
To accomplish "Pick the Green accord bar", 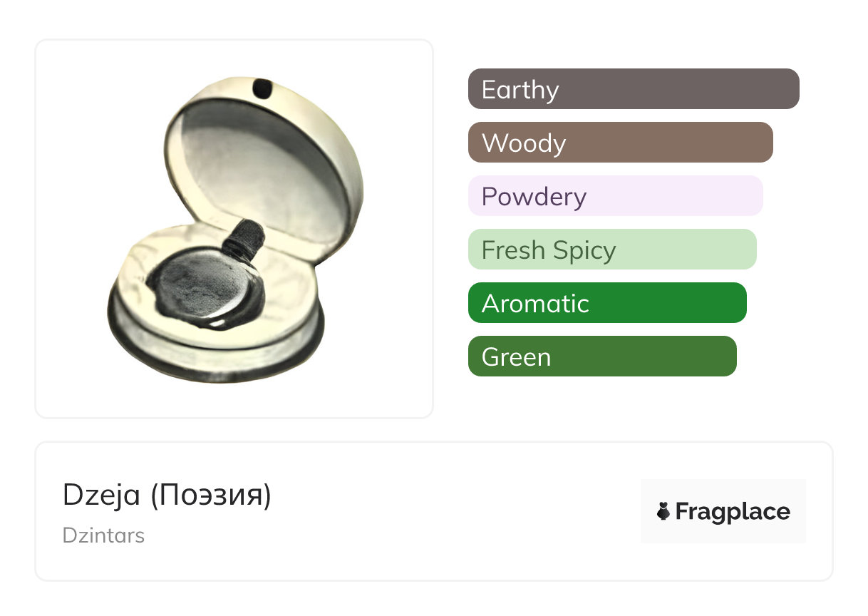I will coord(601,356).
